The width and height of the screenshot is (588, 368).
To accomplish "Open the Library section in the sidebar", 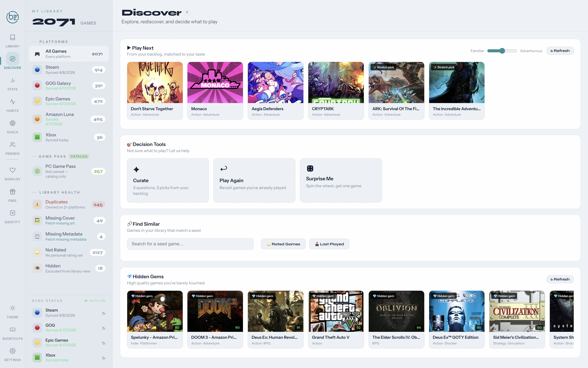I will pos(12,41).
